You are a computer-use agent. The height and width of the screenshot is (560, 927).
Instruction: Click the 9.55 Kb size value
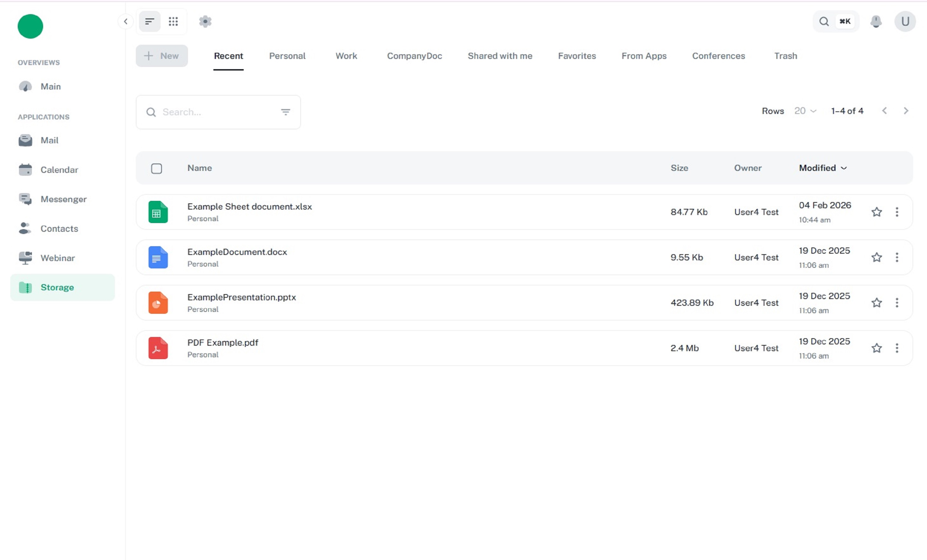tap(687, 257)
